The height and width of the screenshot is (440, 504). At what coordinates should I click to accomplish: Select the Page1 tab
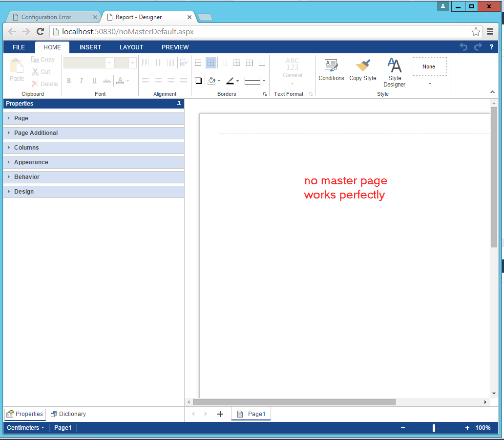click(x=251, y=414)
